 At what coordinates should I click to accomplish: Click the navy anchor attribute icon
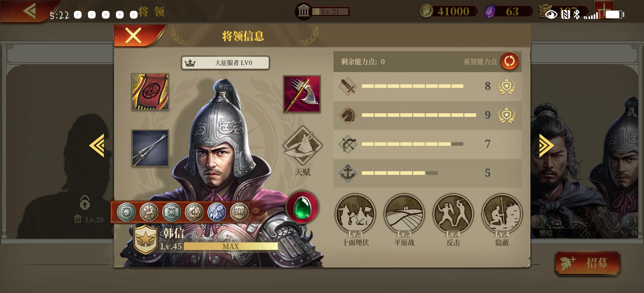[347, 173]
